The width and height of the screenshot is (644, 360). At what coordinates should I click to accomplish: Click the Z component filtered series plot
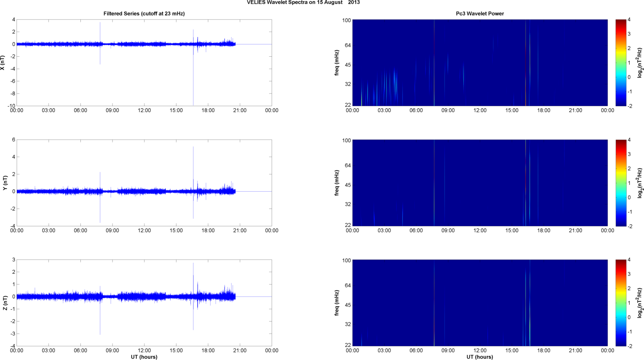click(x=144, y=303)
